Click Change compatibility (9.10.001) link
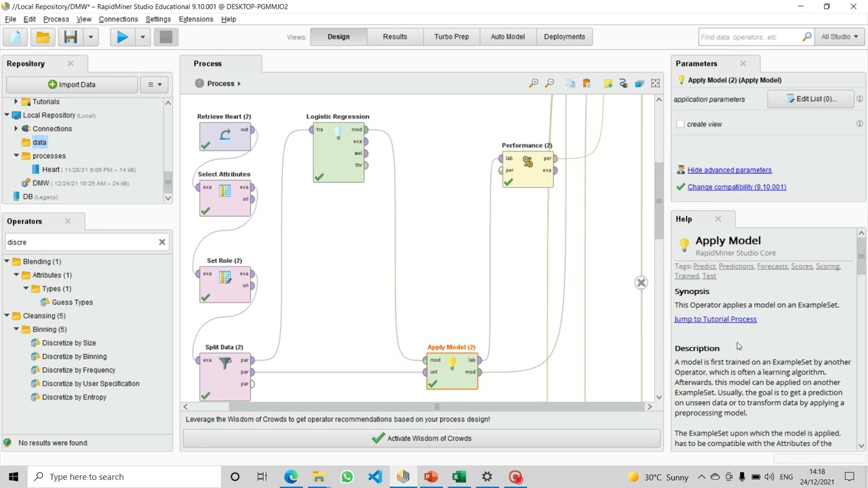 click(x=737, y=187)
